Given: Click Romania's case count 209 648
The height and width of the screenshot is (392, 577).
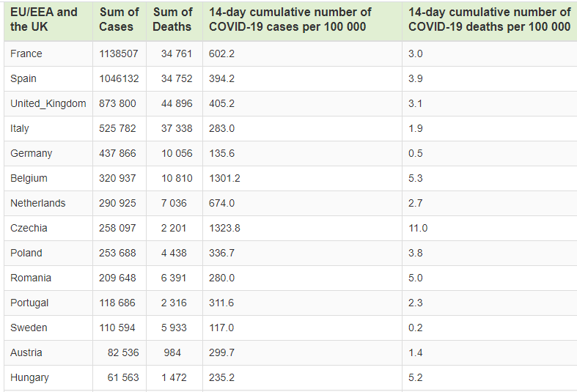Looking at the screenshot, I should (117, 278).
